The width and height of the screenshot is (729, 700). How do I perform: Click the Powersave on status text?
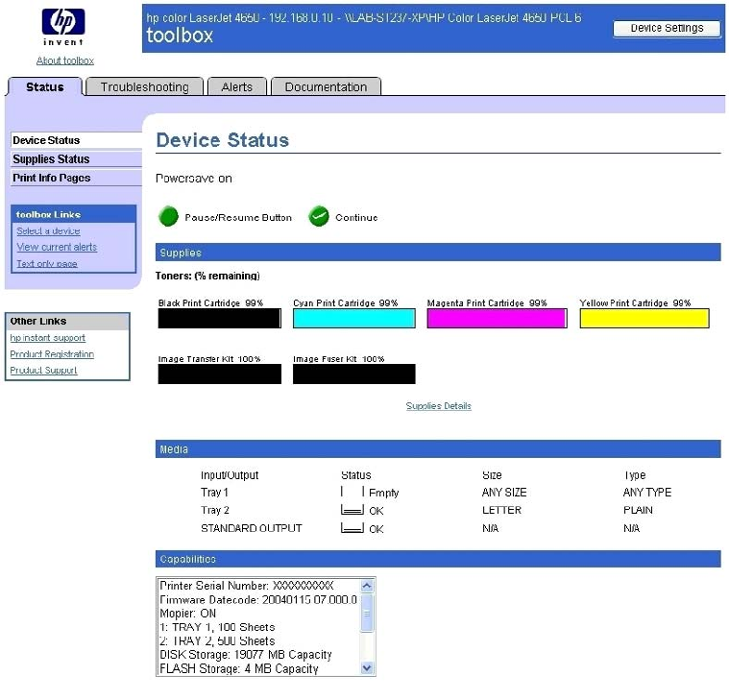[x=194, y=179]
